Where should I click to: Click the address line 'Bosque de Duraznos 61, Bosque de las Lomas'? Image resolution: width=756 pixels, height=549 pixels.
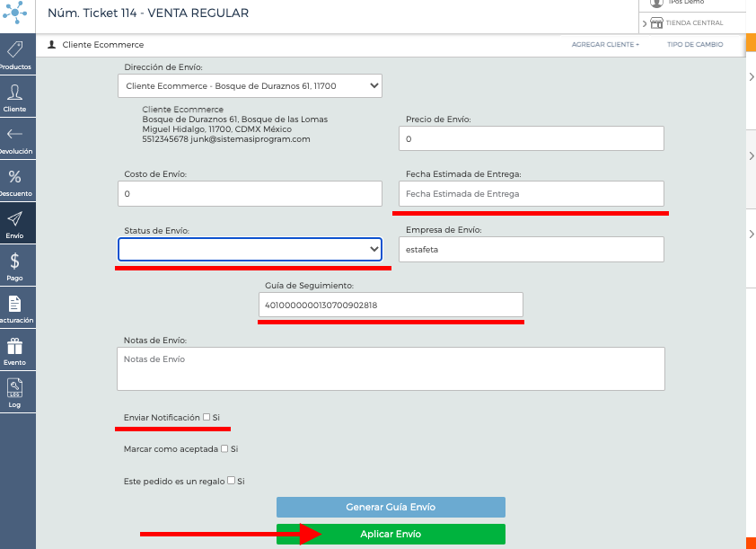pyautogui.click(x=235, y=120)
